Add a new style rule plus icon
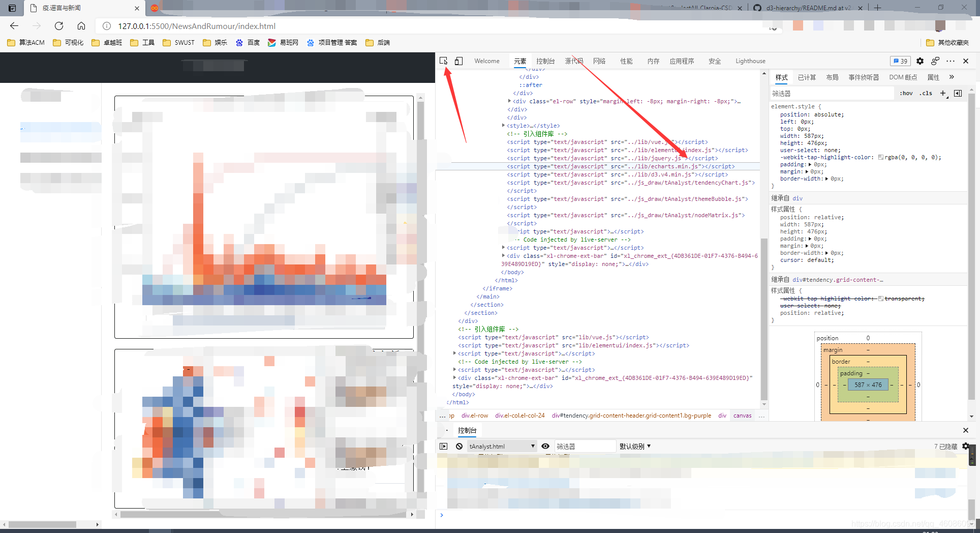Viewport: 980px width, 533px height. tap(943, 94)
